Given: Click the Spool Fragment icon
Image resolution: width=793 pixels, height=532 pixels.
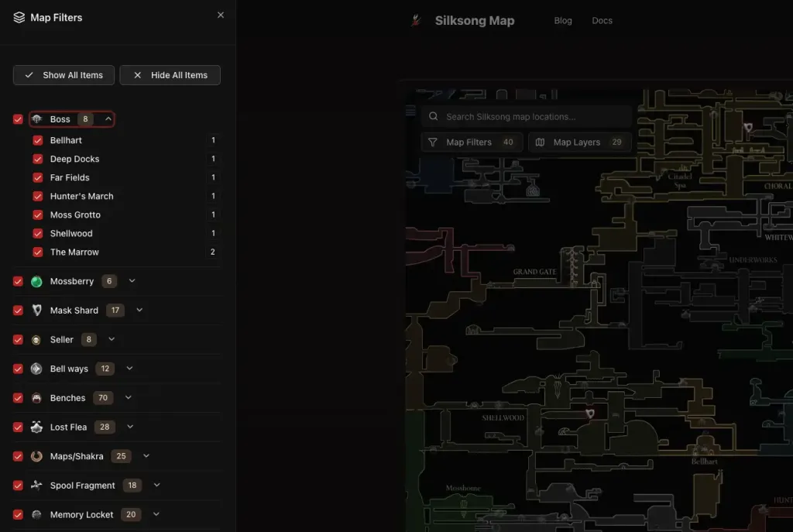Looking at the screenshot, I should (x=36, y=486).
